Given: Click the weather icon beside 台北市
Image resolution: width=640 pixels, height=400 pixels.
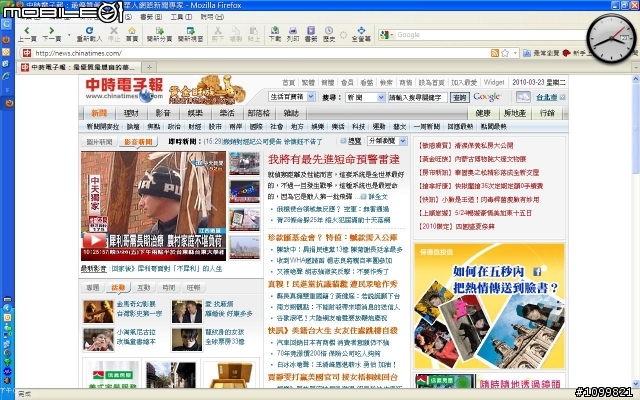Looking at the screenshot, I should pyautogui.click(x=523, y=97).
